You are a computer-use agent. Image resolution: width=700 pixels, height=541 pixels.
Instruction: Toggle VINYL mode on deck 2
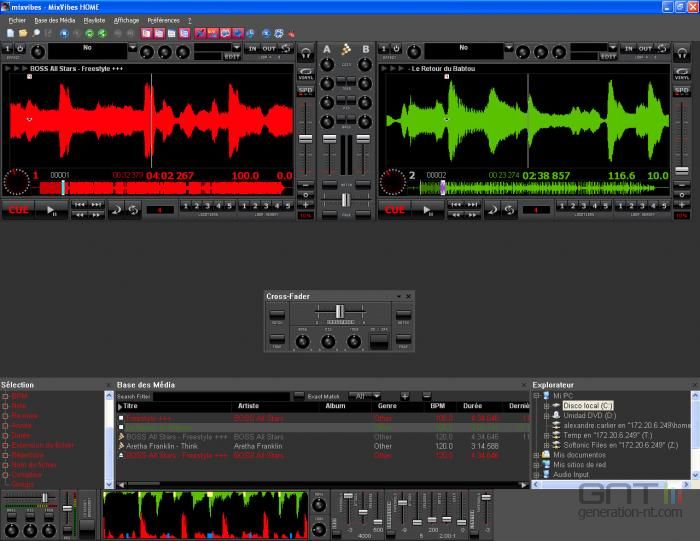click(x=682, y=74)
